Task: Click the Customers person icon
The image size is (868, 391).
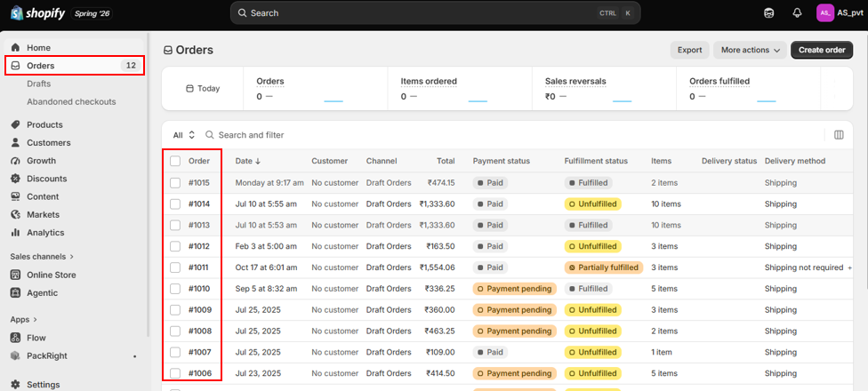Action: point(15,143)
